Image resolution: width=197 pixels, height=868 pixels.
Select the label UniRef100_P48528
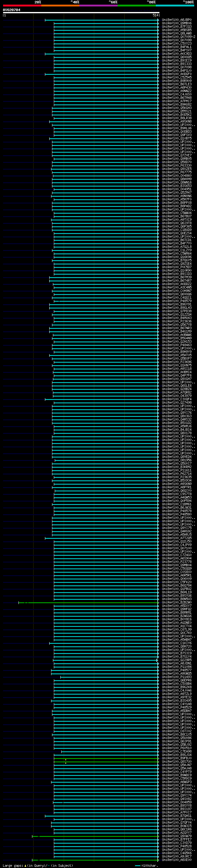[177, 847]
